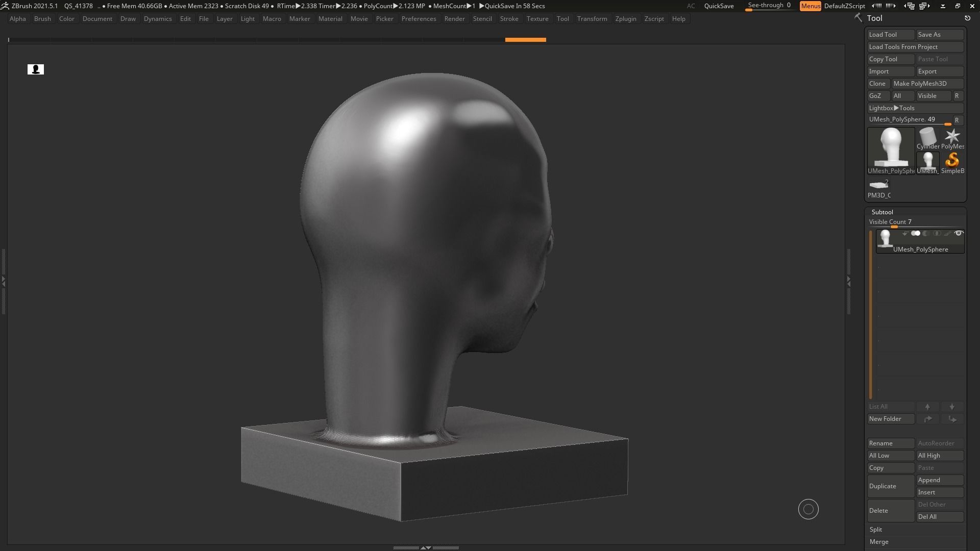Screen dimensions: 980x551
Task: Click the Tool palette hammer icon
Action: (859, 18)
